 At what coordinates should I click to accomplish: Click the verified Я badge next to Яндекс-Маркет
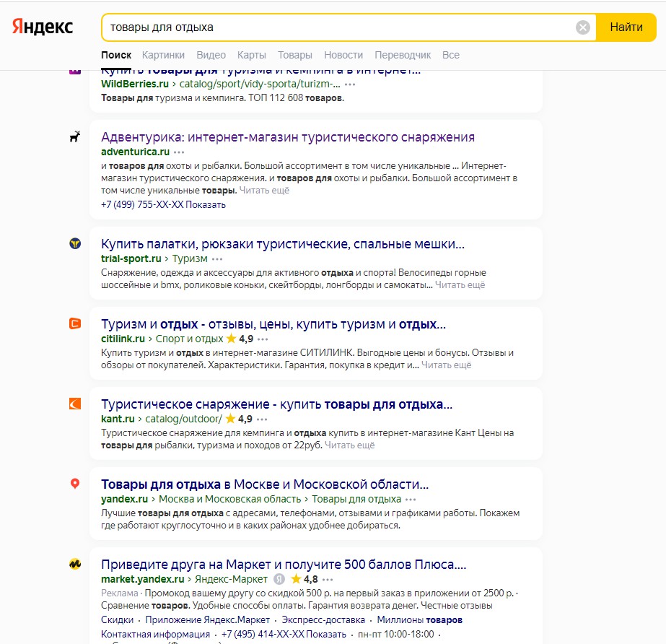coord(279,579)
